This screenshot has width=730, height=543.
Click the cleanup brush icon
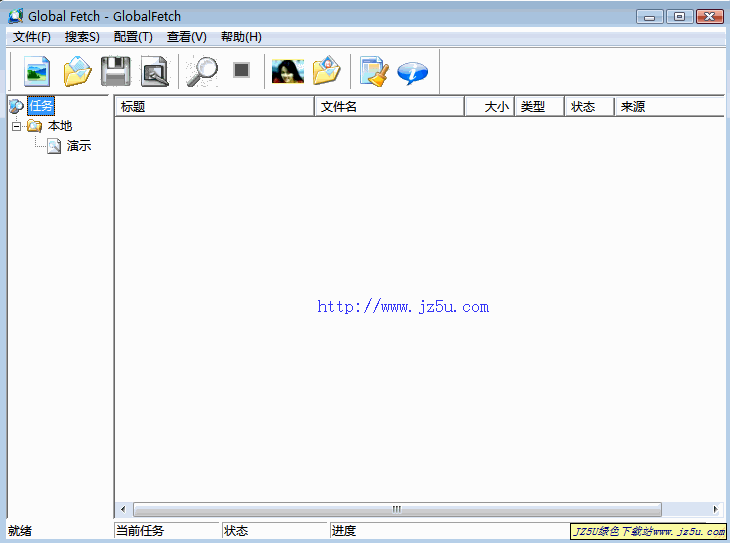pos(374,71)
